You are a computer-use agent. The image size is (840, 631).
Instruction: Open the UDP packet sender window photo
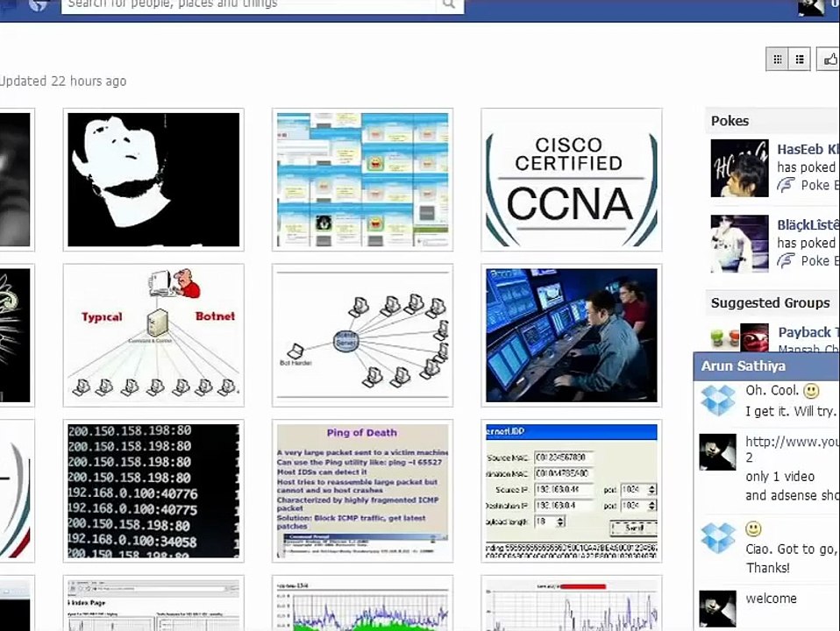(571, 491)
